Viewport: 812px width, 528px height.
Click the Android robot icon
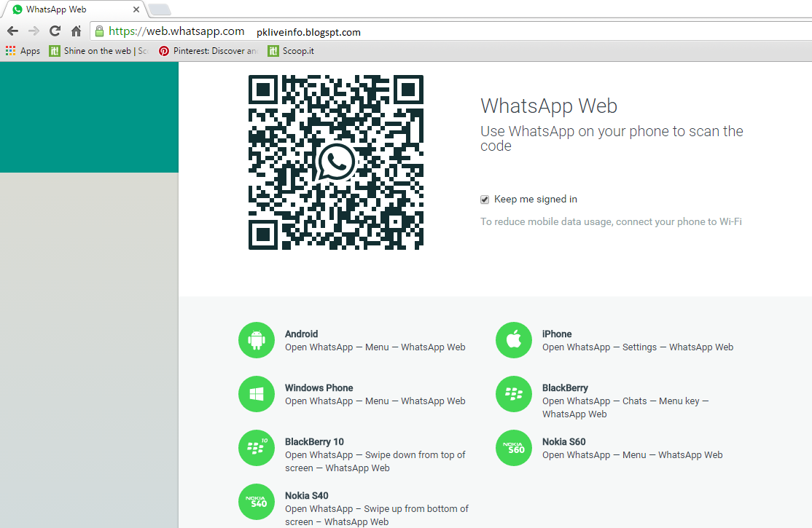tap(257, 340)
